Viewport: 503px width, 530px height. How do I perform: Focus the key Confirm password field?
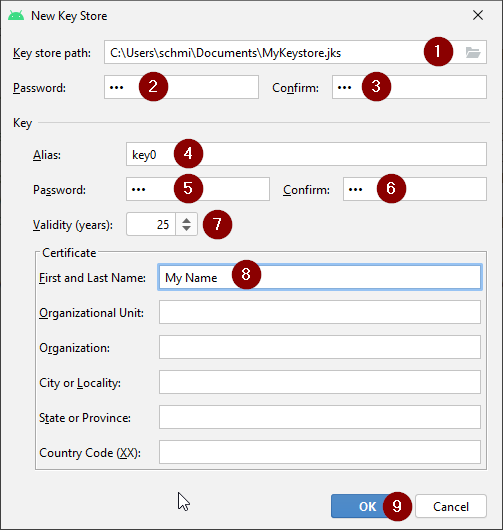[415, 189]
